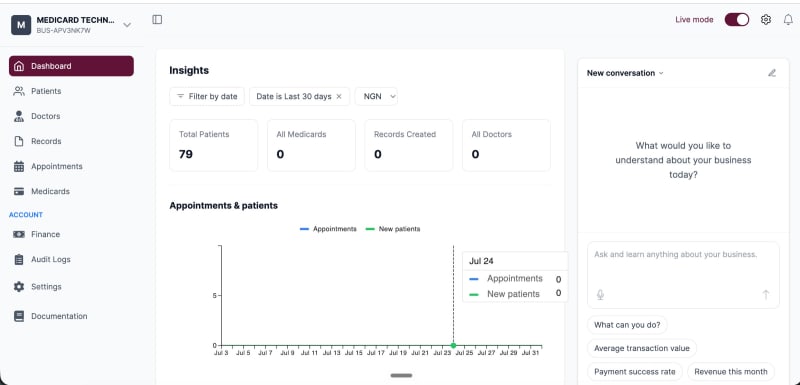The image size is (800, 385).
Task: Collapse the sidebar panel icon
Action: (157, 19)
